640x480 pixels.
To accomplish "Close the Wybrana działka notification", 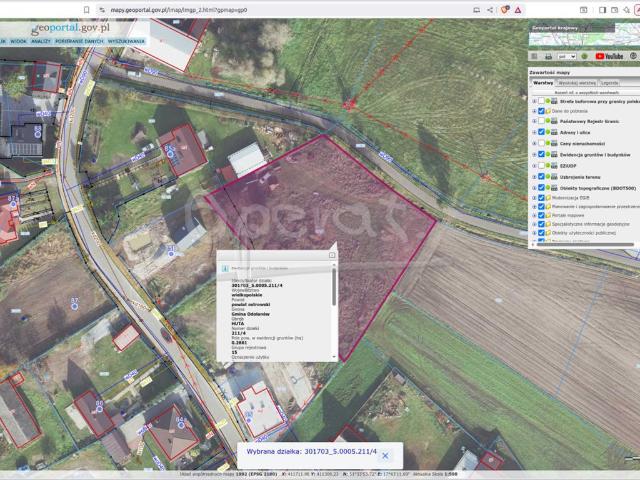I will pyautogui.click(x=385, y=456).
